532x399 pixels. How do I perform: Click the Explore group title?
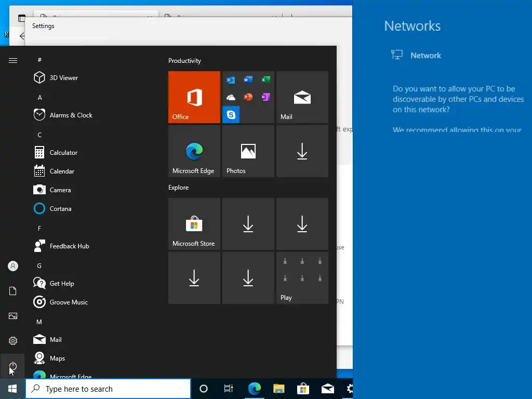click(x=179, y=188)
